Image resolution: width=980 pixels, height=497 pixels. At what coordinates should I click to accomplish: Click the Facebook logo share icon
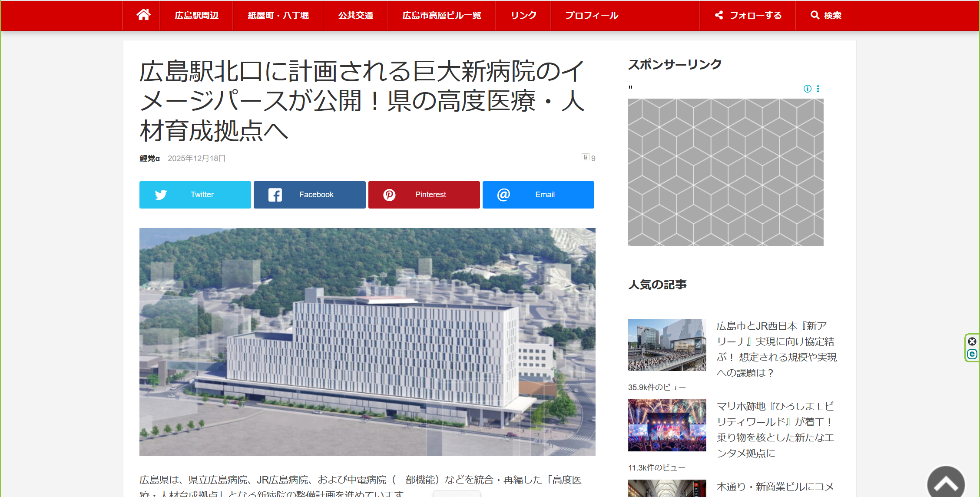point(275,195)
